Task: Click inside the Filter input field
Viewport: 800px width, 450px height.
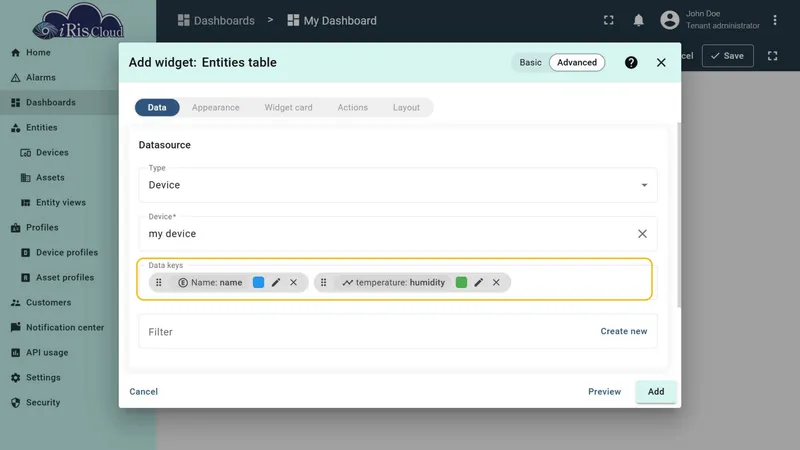Action: 368,332
